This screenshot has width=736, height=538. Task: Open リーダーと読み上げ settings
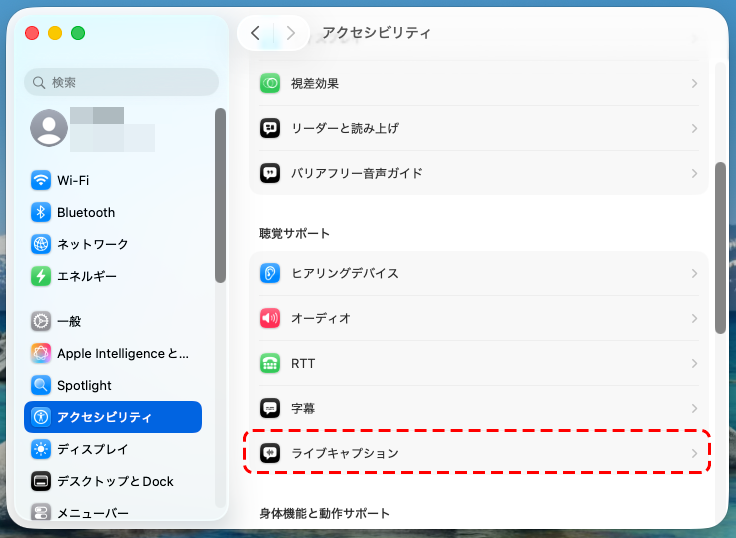pos(478,128)
